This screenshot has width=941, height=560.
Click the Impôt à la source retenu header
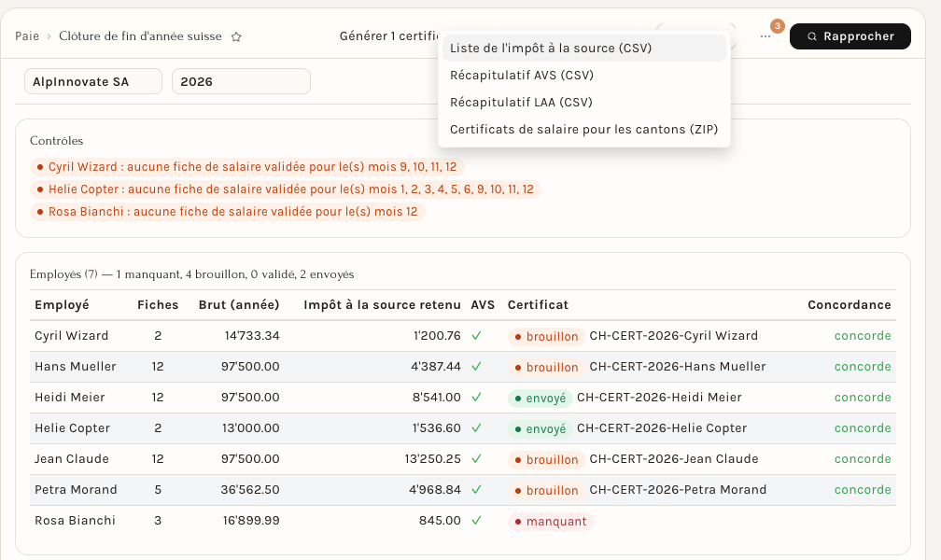(x=383, y=305)
